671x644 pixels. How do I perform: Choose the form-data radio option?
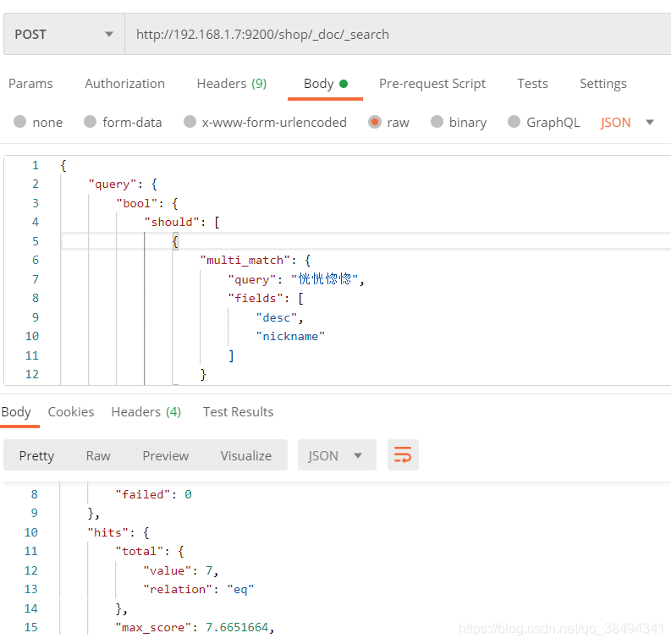91,122
